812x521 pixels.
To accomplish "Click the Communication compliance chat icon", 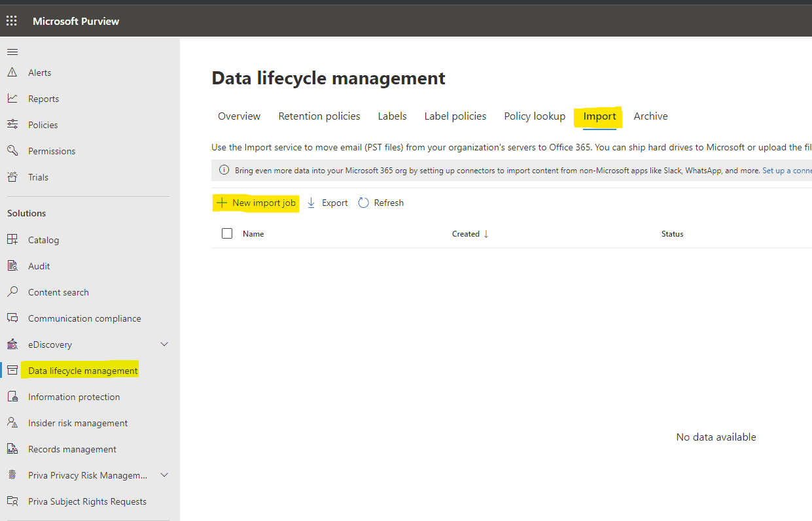I will 12,318.
